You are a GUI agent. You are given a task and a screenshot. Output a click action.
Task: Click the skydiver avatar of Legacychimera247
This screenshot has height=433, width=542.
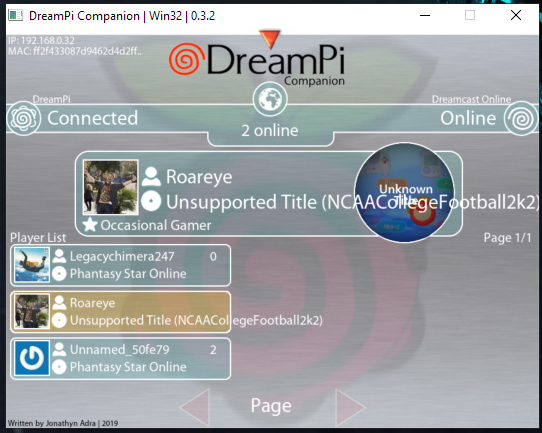click(32, 265)
